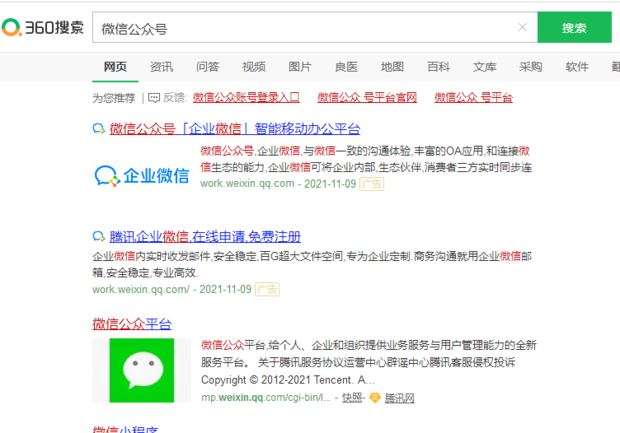Click the work.weixin.qq.com/ URL of the second result
This screenshot has height=433, width=620.
141,289
